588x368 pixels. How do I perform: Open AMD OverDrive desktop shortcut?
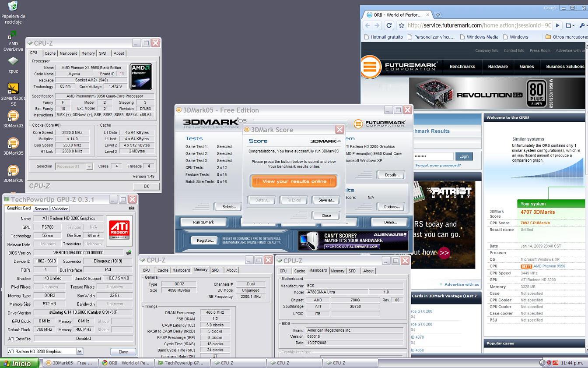coord(13,41)
